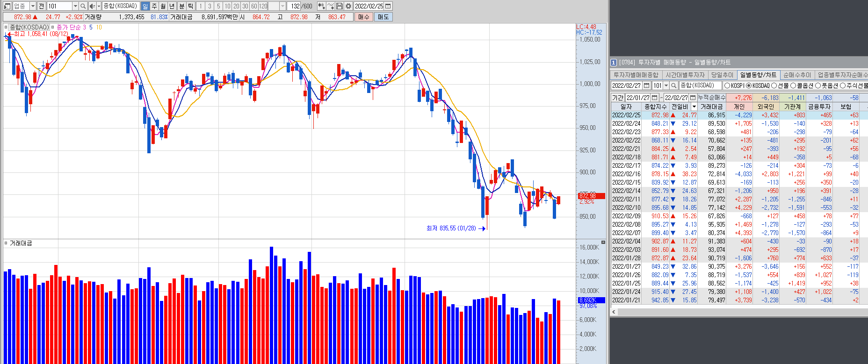Open the 101 code dropdown in chart toolbar
The height and width of the screenshot is (364, 868).
click(x=75, y=6)
